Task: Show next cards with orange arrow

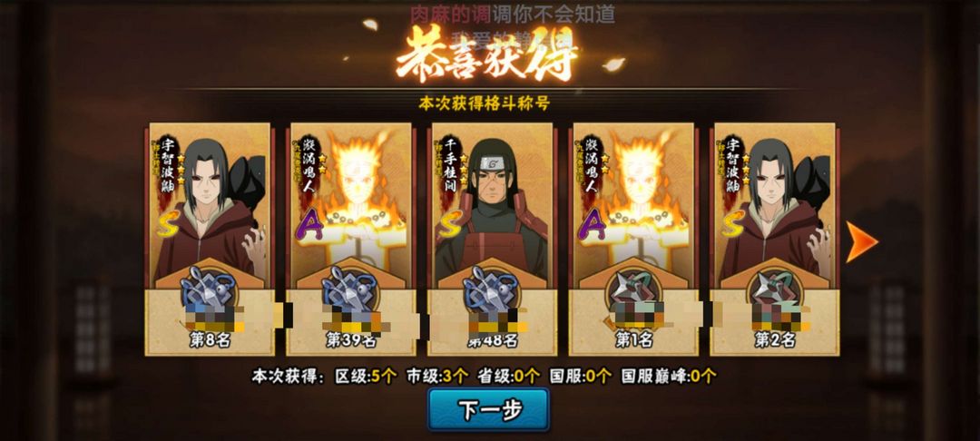Action: [862, 241]
